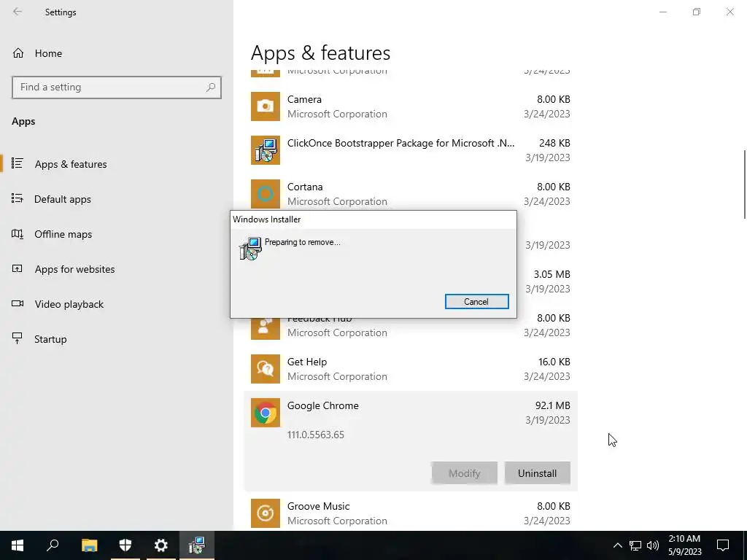Click the Groove Music app icon
747x560 pixels.
[266, 513]
